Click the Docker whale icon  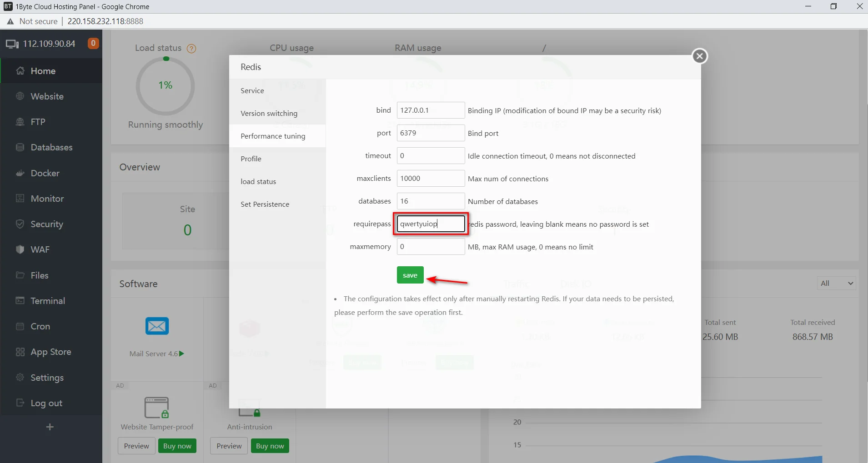click(20, 173)
